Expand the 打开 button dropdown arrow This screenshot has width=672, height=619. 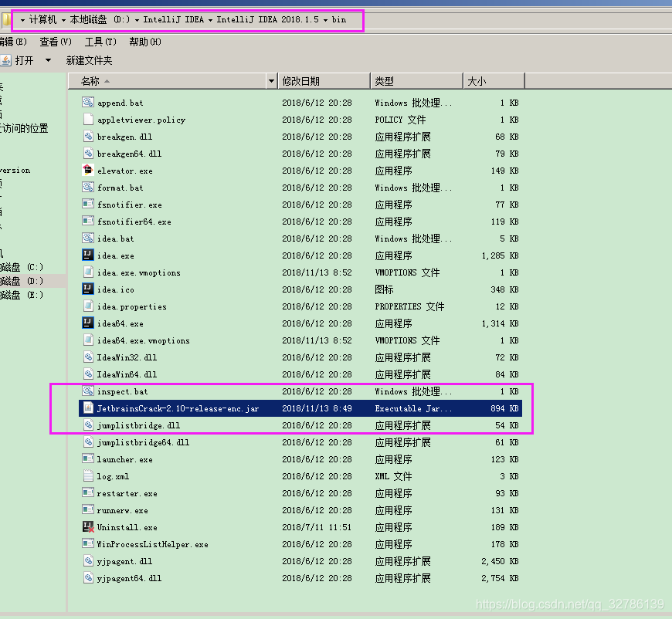(49, 60)
